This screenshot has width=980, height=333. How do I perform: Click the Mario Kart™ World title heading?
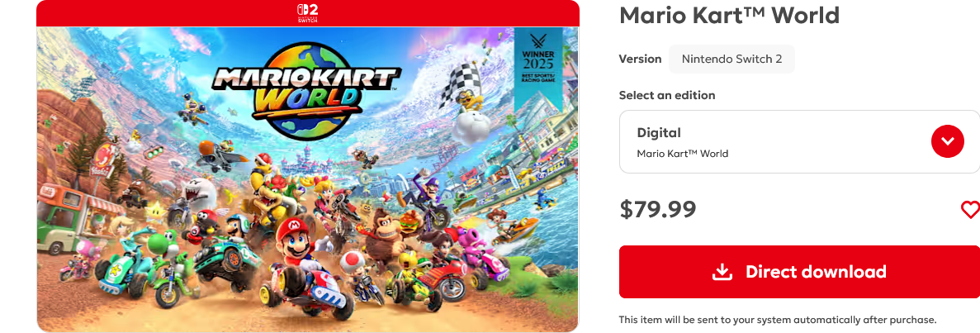point(729,15)
